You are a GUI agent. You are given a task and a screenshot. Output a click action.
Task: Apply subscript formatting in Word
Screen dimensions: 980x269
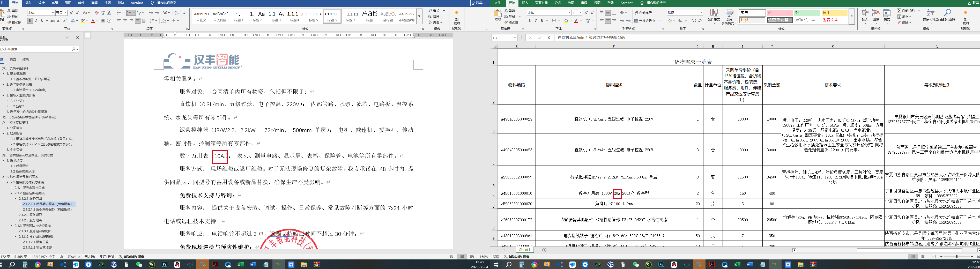(59, 21)
